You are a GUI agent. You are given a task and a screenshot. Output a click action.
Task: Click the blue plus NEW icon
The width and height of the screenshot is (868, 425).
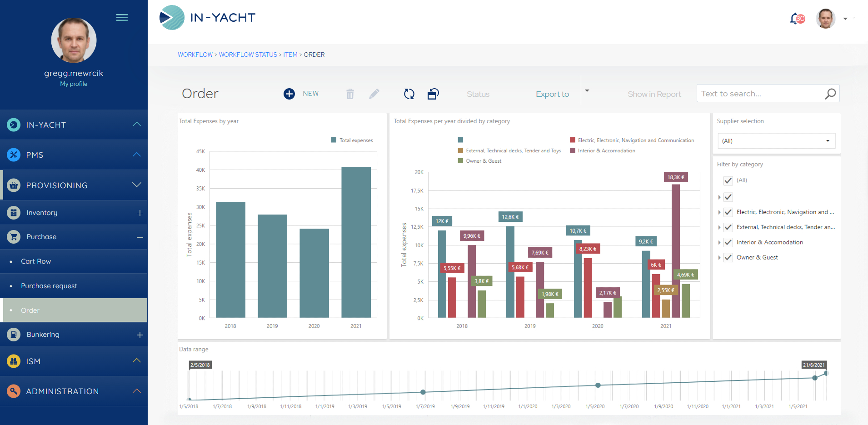click(x=289, y=94)
